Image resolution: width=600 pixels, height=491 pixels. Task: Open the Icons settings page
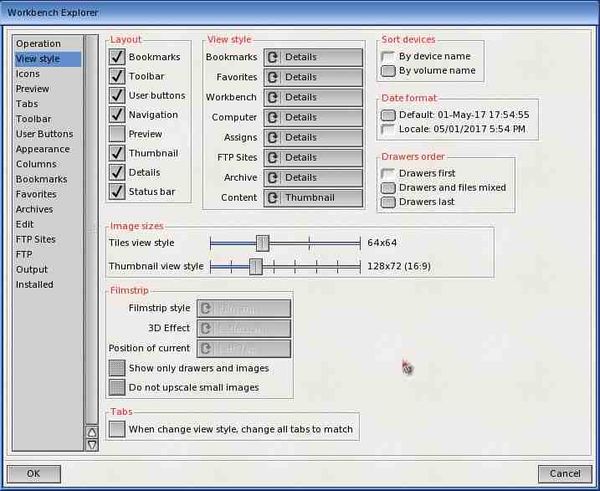[28, 74]
